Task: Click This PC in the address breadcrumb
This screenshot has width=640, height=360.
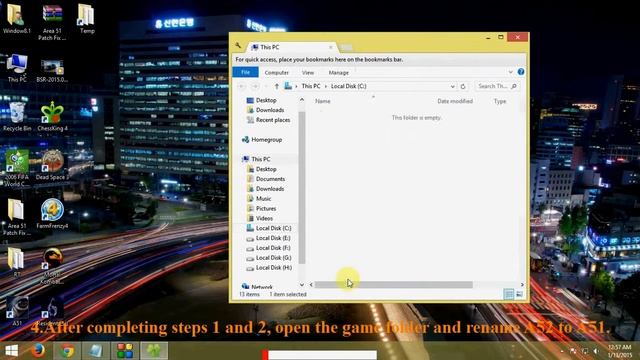Action: (x=311, y=87)
